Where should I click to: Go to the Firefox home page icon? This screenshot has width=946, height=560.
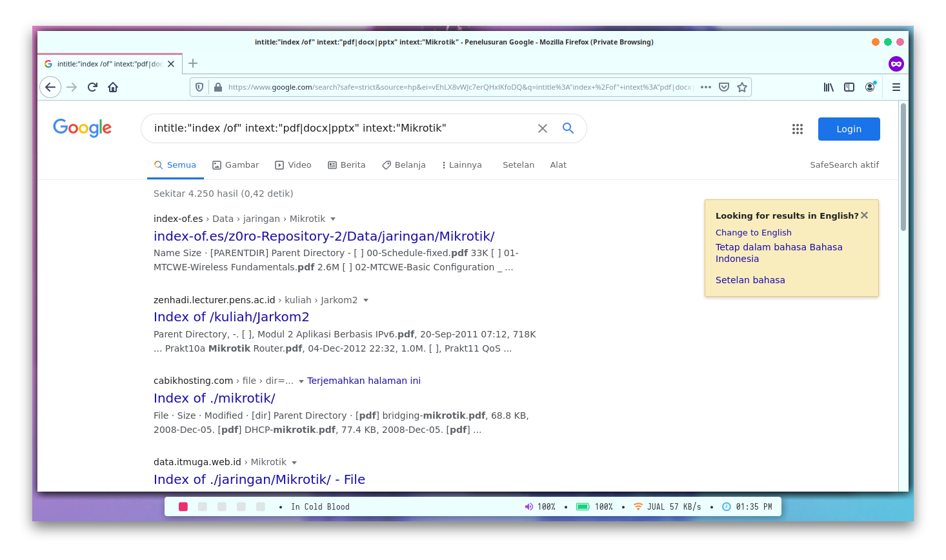tap(113, 87)
